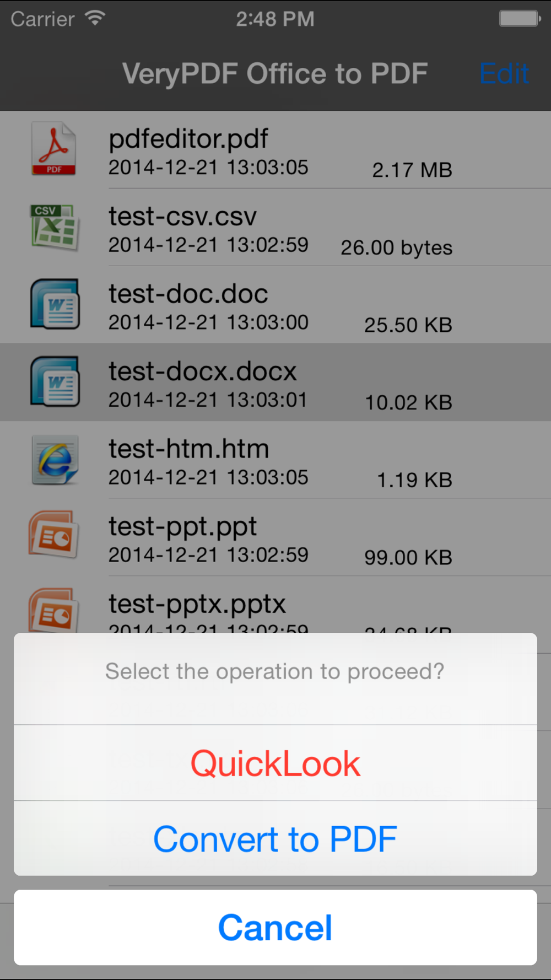Choose Convert to PDF option
This screenshot has width=551, height=980.
click(x=275, y=838)
